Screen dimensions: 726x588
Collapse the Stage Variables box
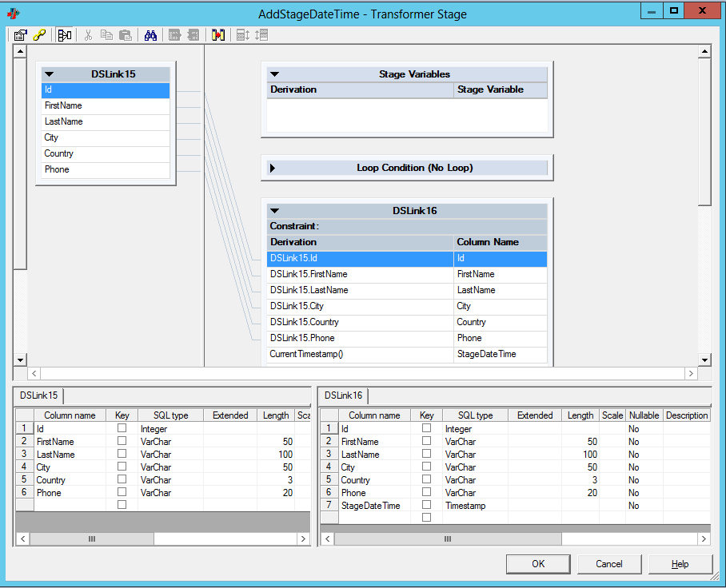coord(274,74)
